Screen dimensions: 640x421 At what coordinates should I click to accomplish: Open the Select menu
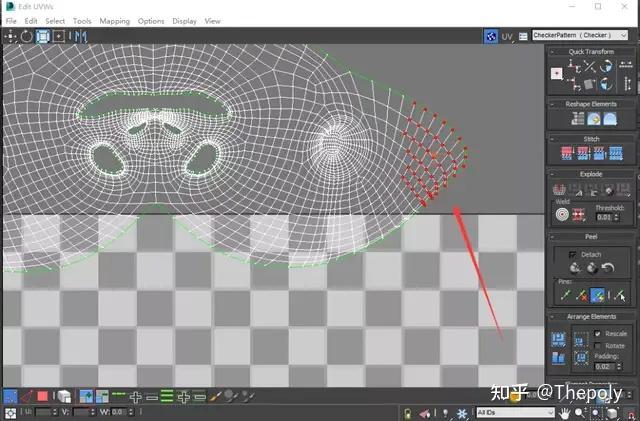click(x=55, y=21)
